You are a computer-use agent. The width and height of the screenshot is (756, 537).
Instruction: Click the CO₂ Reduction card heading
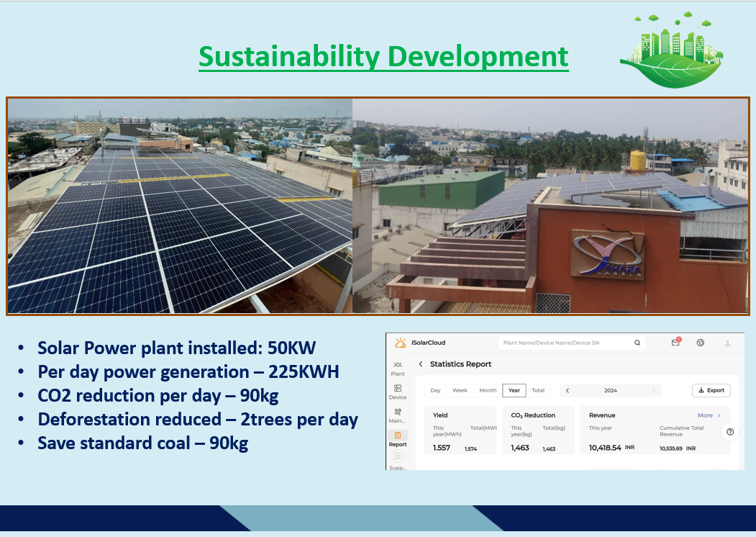pyautogui.click(x=533, y=415)
